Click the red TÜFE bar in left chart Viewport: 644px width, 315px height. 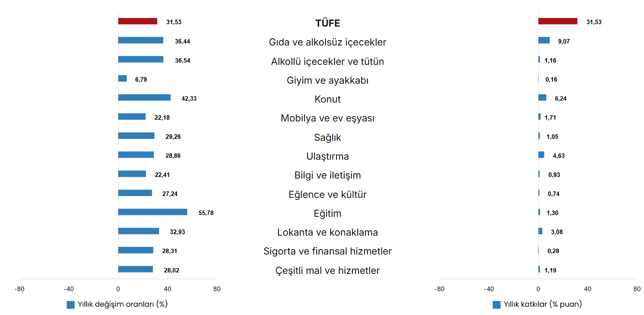point(137,21)
